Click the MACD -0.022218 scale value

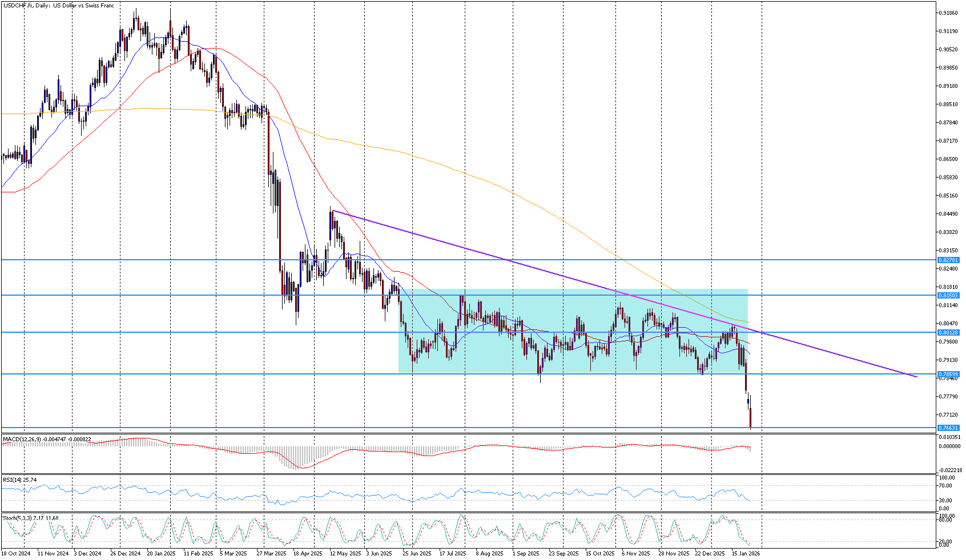(948, 470)
